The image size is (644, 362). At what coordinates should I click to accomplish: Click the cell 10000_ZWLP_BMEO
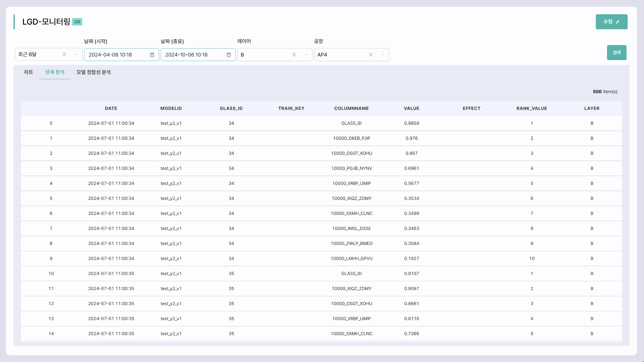352,243
